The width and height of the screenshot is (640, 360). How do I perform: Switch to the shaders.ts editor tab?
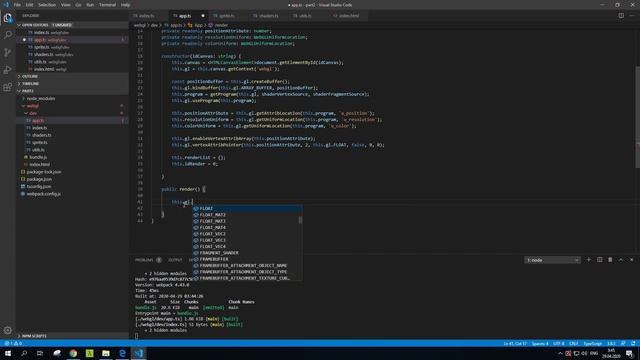(268, 16)
